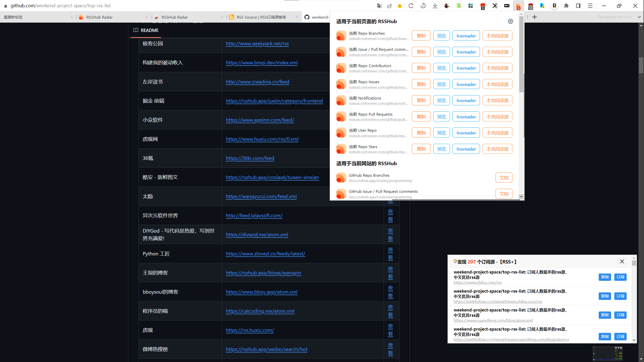The width and height of the screenshot is (644, 362).
Task: Click 预览 for 当前 Repo Issues feed
Action: click(441, 84)
